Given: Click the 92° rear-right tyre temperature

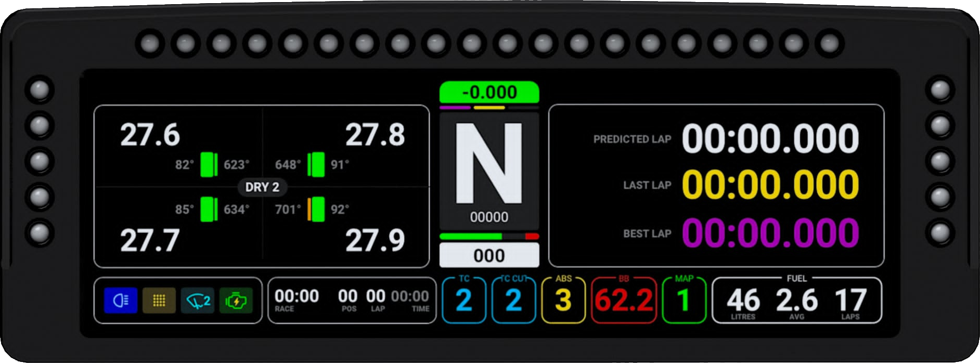Looking at the screenshot, I should pyautogui.click(x=340, y=210).
